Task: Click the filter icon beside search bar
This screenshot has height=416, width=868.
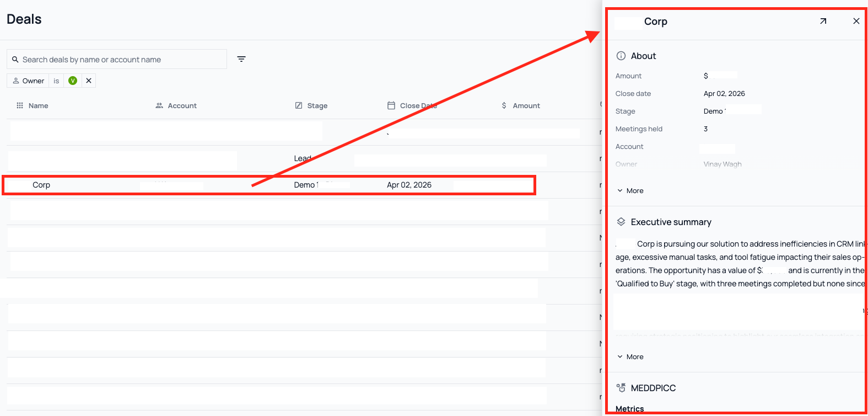Action: click(x=241, y=59)
